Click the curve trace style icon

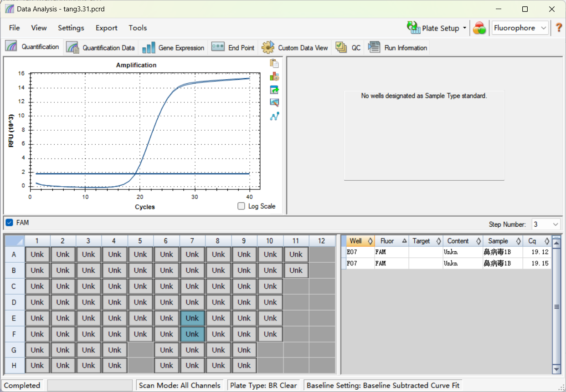point(274,116)
